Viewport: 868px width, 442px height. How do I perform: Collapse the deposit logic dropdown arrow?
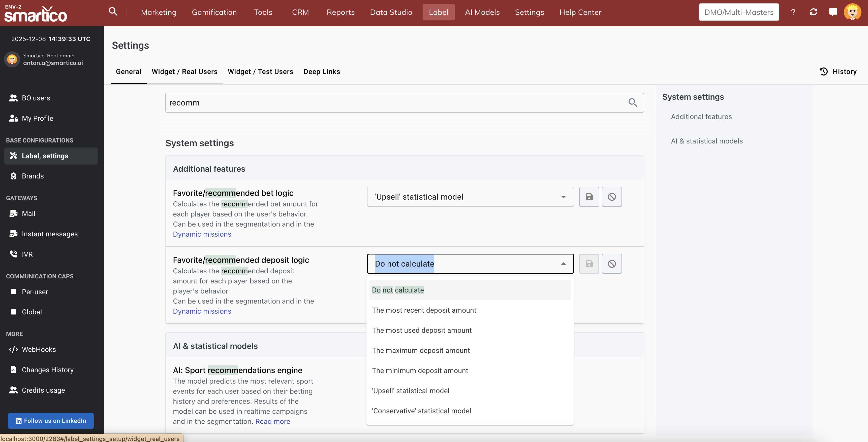coord(563,264)
